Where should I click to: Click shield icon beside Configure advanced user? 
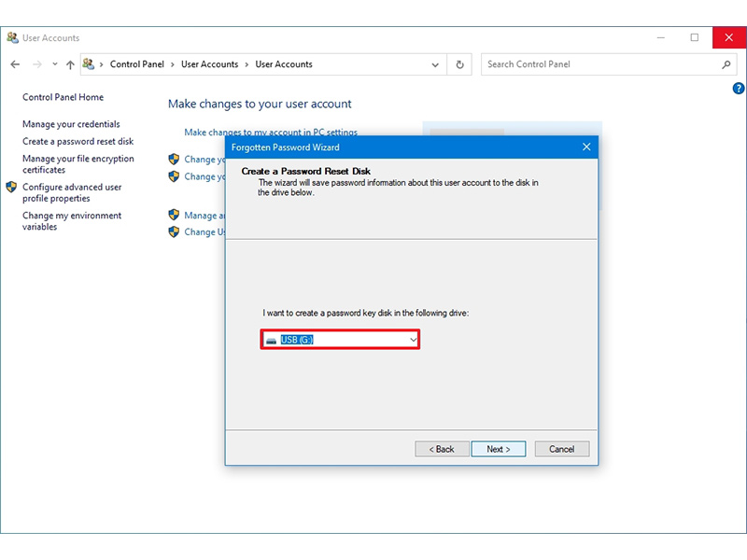tap(11, 188)
